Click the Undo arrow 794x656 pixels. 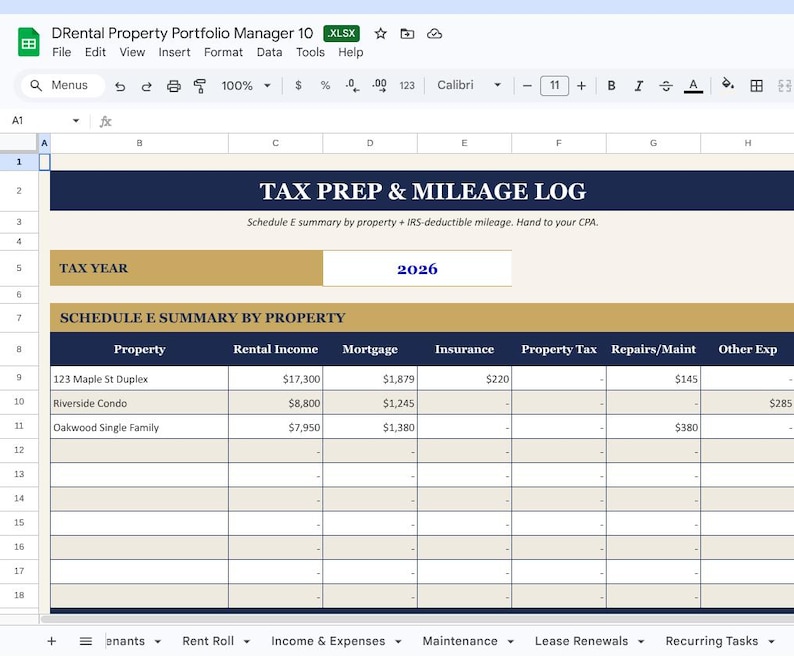[120, 86]
